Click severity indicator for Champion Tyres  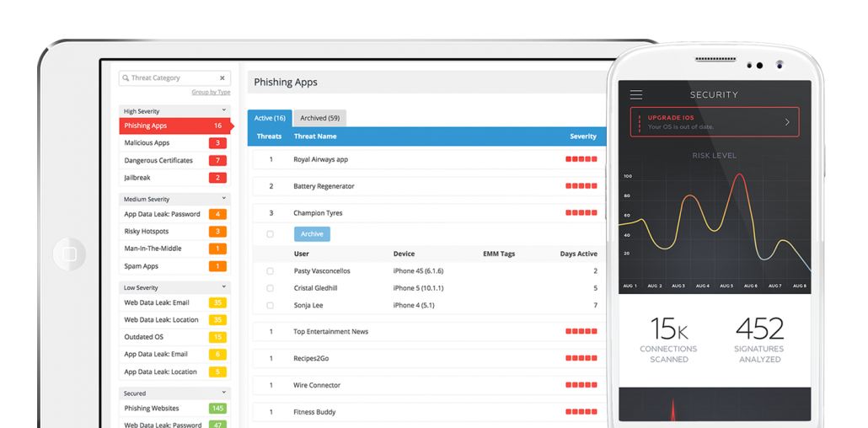(x=581, y=213)
